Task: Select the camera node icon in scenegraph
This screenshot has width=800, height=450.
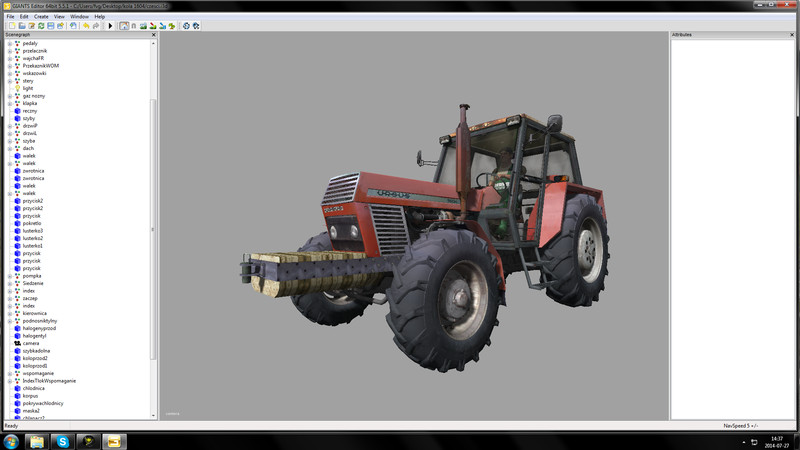Action: click(x=17, y=343)
